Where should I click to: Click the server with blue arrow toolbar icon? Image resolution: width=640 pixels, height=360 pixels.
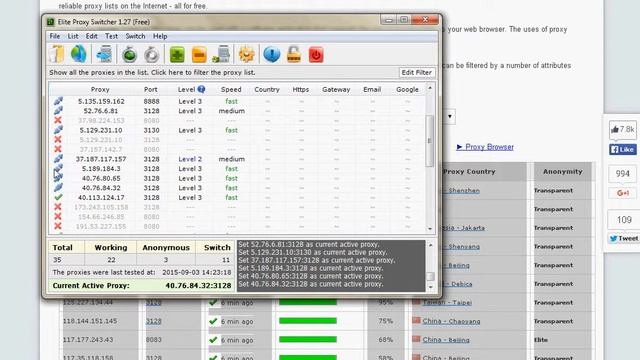tap(104, 54)
